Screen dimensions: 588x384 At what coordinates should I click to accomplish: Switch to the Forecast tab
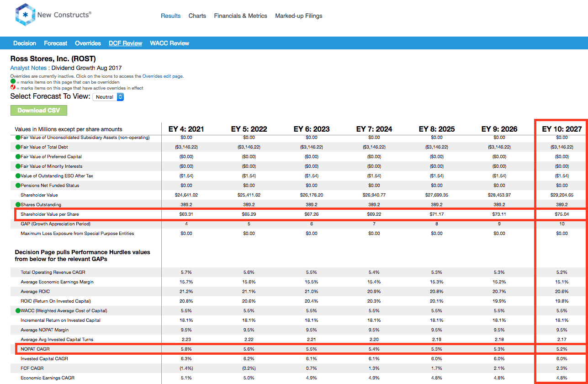click(56, 43)
